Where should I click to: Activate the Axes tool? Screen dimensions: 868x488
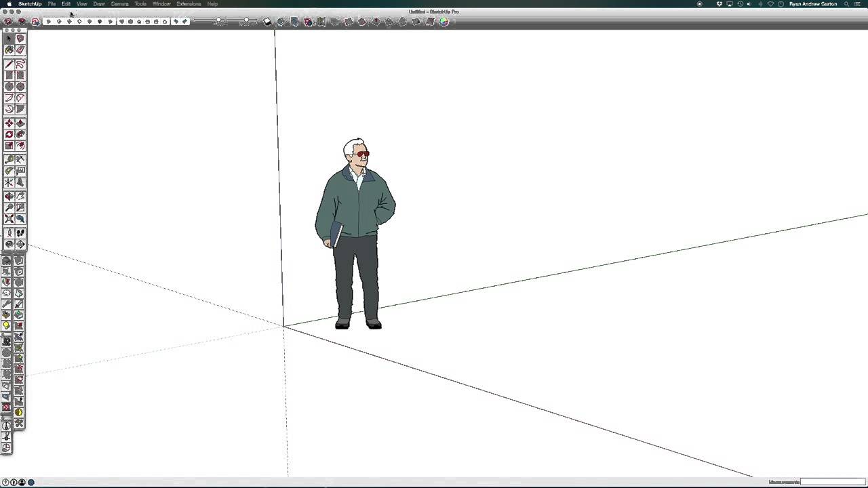pos(9,182)
